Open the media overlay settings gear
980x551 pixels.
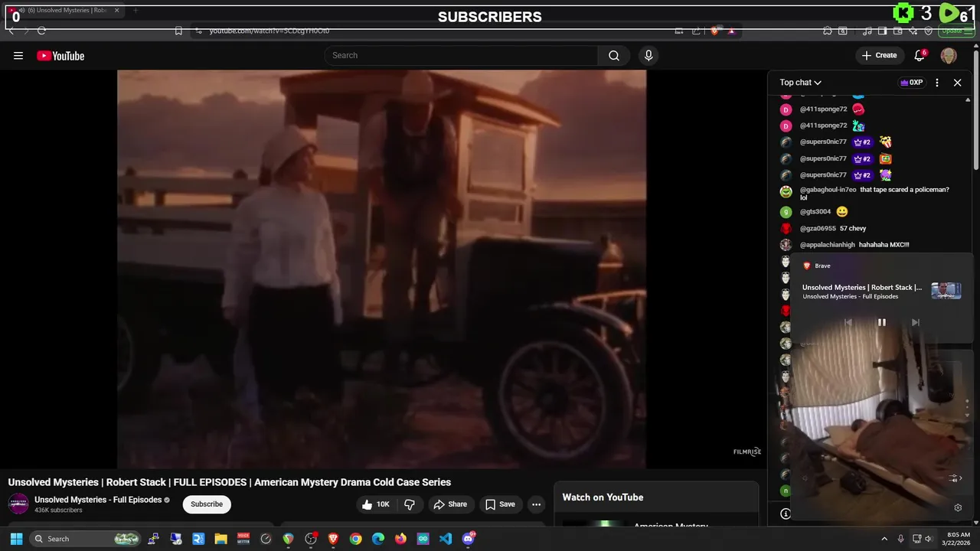tap(957, 507)
